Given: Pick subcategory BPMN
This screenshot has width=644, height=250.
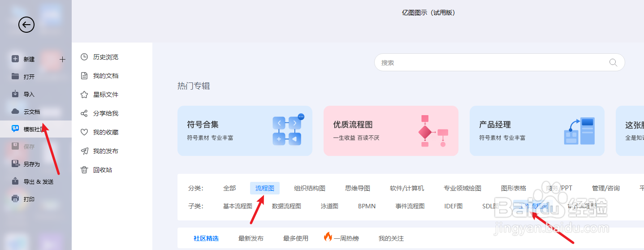Looking at the screenshot, I should click(x=367, y=206).
